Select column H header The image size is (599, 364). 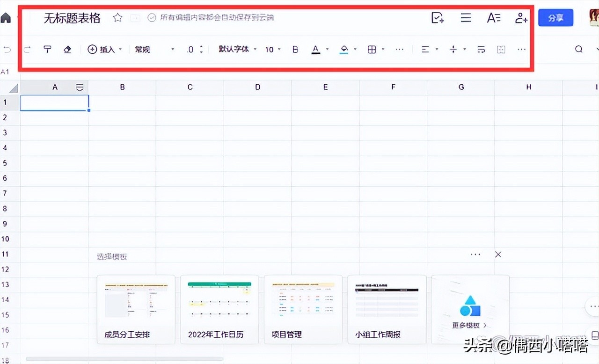click(x=529, y=87)
